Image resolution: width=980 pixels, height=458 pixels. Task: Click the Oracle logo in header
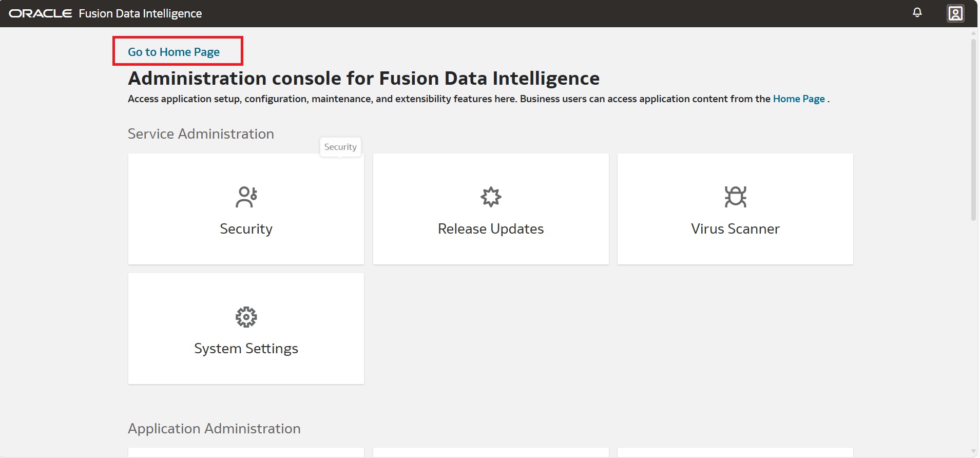pyautogui.click(x=41, y=13)
